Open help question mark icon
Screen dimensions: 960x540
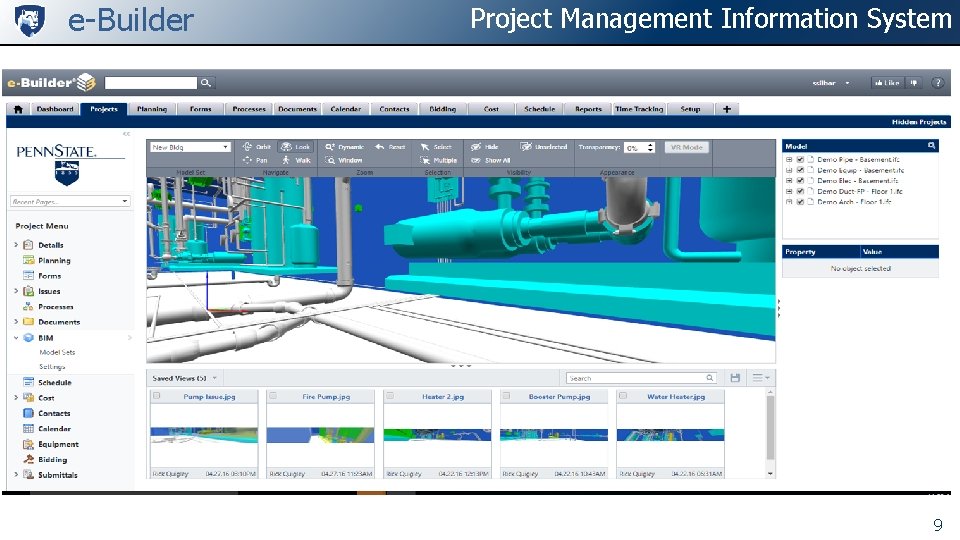[x=937, y=83]
